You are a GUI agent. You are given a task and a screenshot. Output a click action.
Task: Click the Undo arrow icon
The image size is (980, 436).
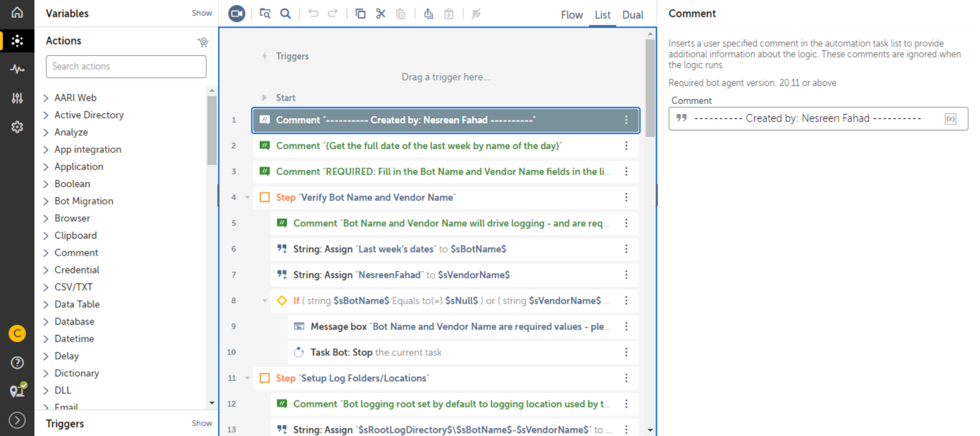pyautogui.click(x=313, y=13)
